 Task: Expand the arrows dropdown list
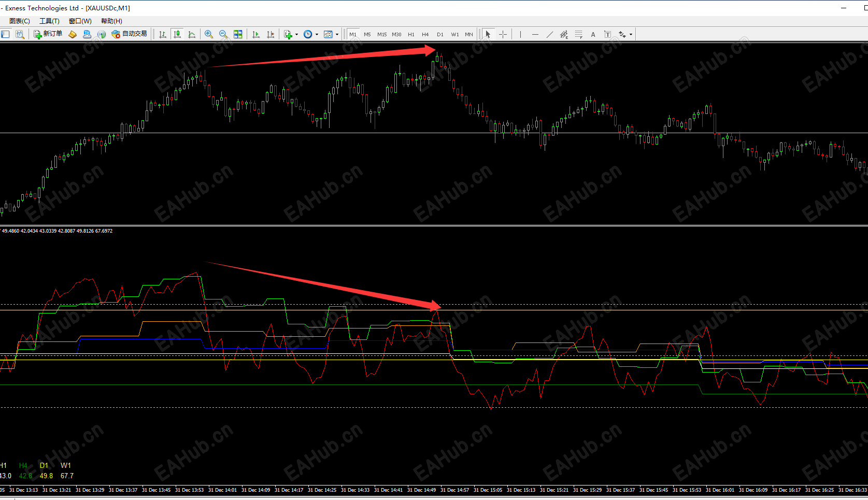pyautogui.click(x=631, y=35)
